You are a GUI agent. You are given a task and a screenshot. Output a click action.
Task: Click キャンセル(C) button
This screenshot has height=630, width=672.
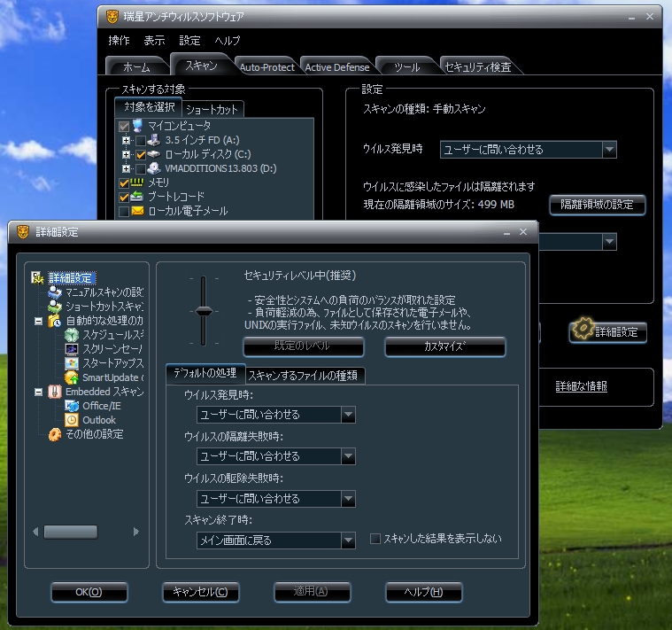pos(201,592)
